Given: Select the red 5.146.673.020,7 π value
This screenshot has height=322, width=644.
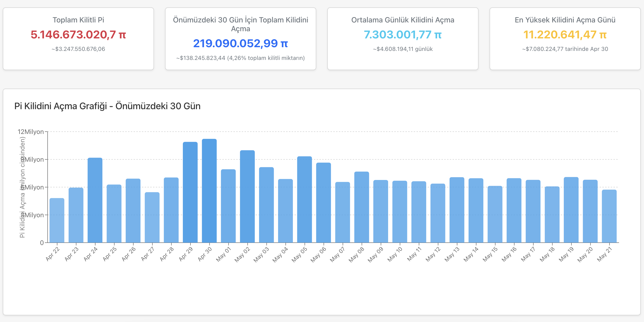Looking at the screenshot, I should [x=78, y=34].
